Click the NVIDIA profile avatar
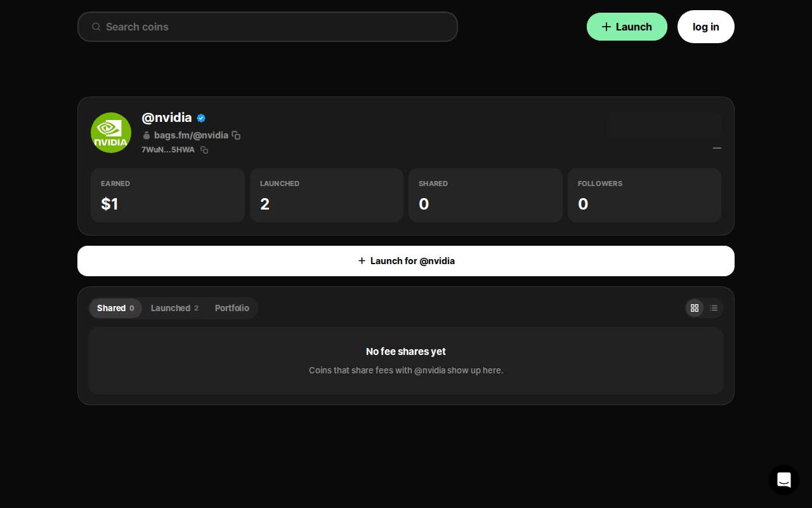Screen dimensions: 812x508 point(111,133)
